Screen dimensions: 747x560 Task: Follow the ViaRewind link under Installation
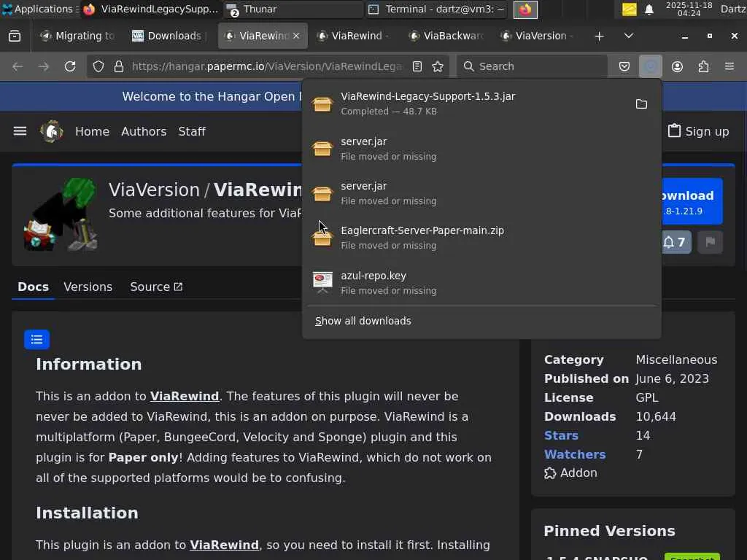pos(224,545)
